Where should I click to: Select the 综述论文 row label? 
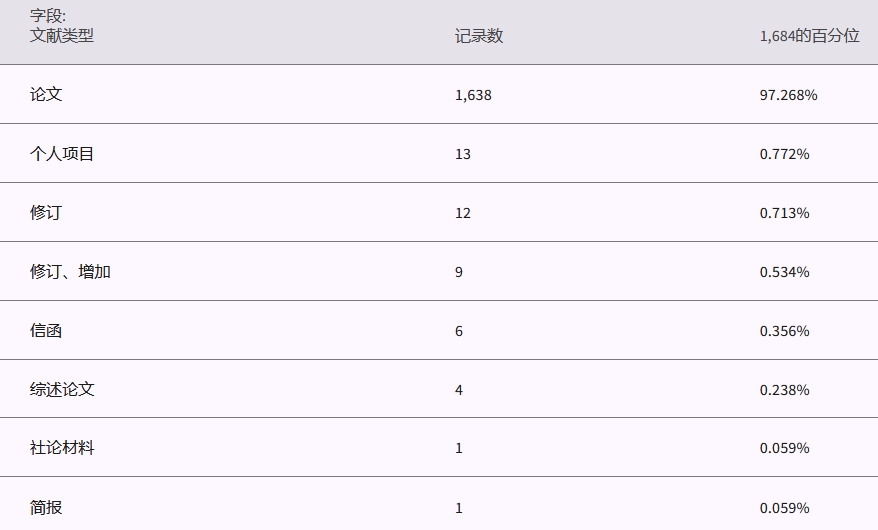(62, 389)
